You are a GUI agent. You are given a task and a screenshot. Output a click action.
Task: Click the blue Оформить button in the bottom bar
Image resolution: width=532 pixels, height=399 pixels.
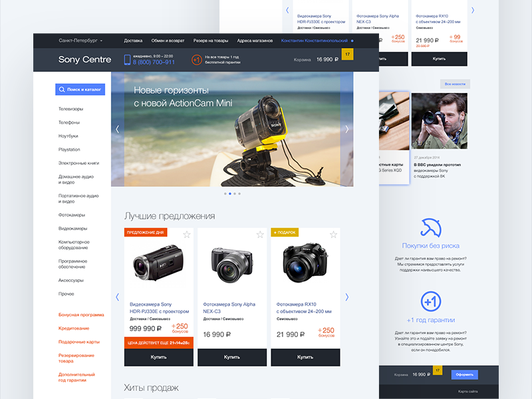point(464,374)
